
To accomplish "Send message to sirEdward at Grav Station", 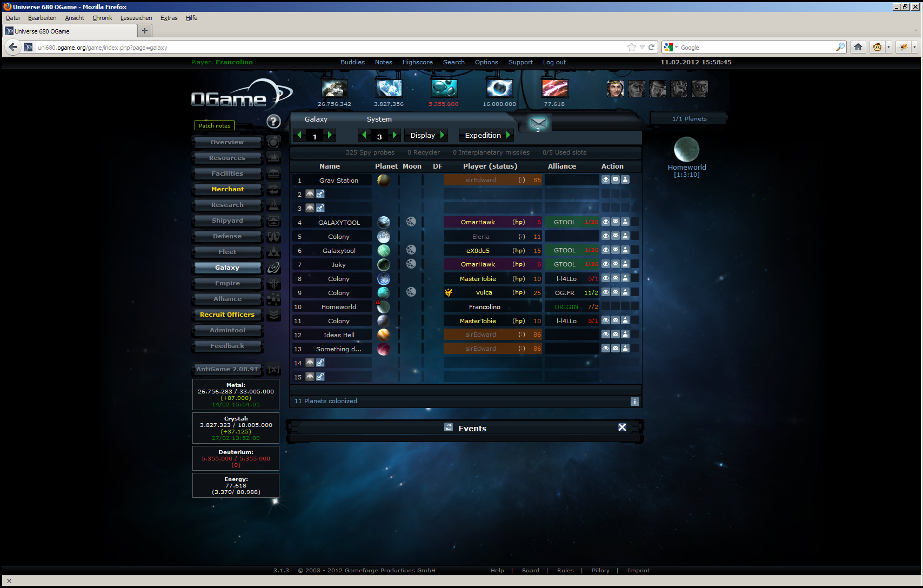I will pos(616,179).
